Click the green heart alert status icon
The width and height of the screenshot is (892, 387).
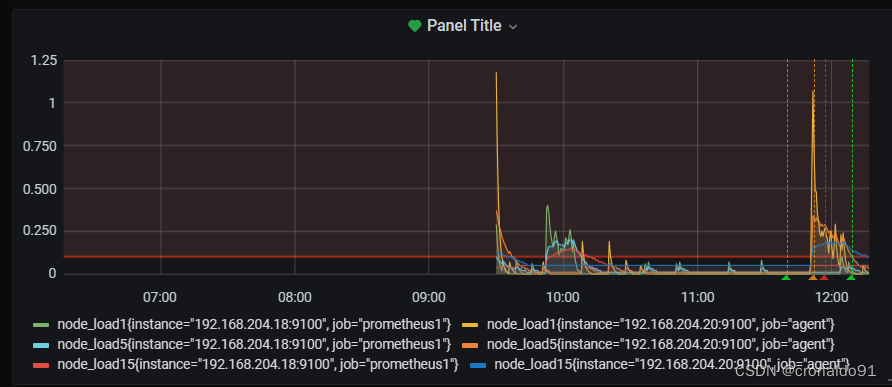coord(415,26)
